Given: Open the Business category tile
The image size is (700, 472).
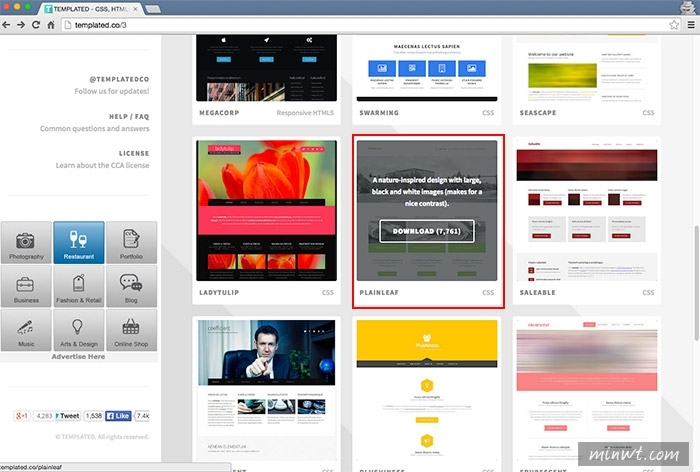Looking at the screenshot, I should point(26,286).
